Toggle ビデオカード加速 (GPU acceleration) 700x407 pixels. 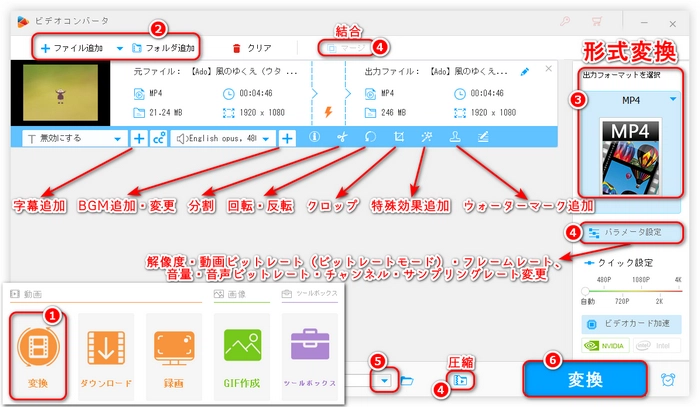[x=631, y=324]
